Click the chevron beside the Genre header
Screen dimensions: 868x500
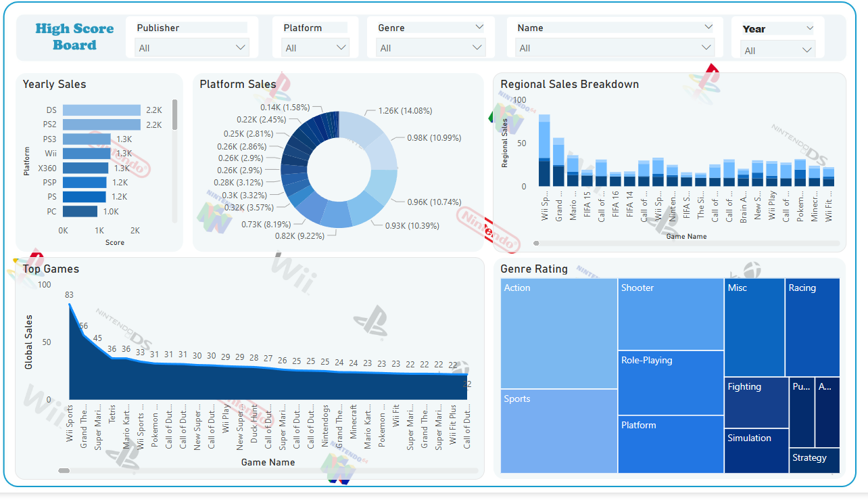click(479, 27)
